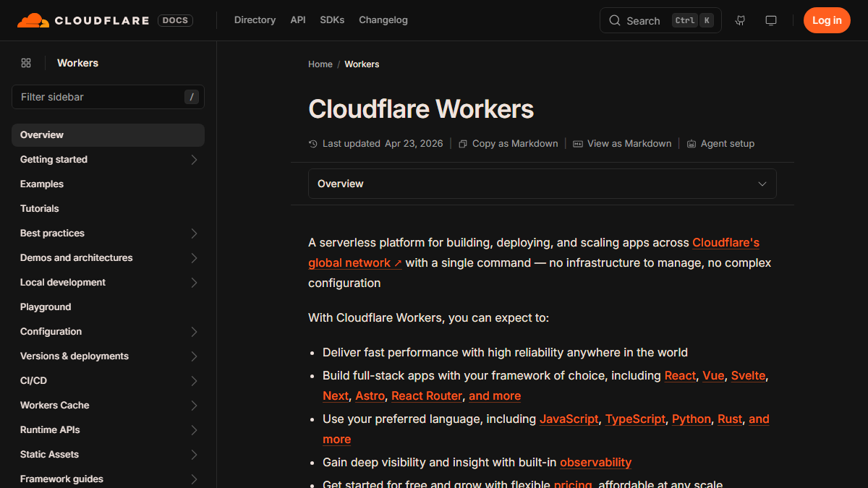Click the Workers breadcrumb
Screen dimensions: 868x488
click(x=362, y=64)
